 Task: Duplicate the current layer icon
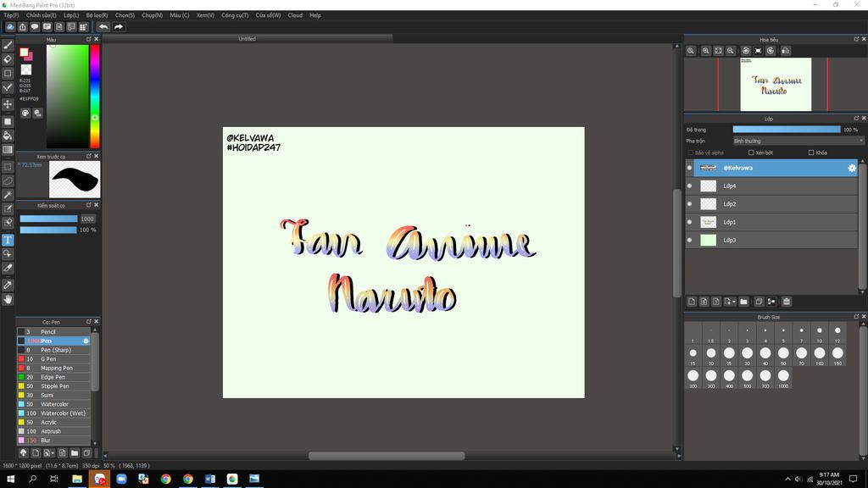[759, 302]
